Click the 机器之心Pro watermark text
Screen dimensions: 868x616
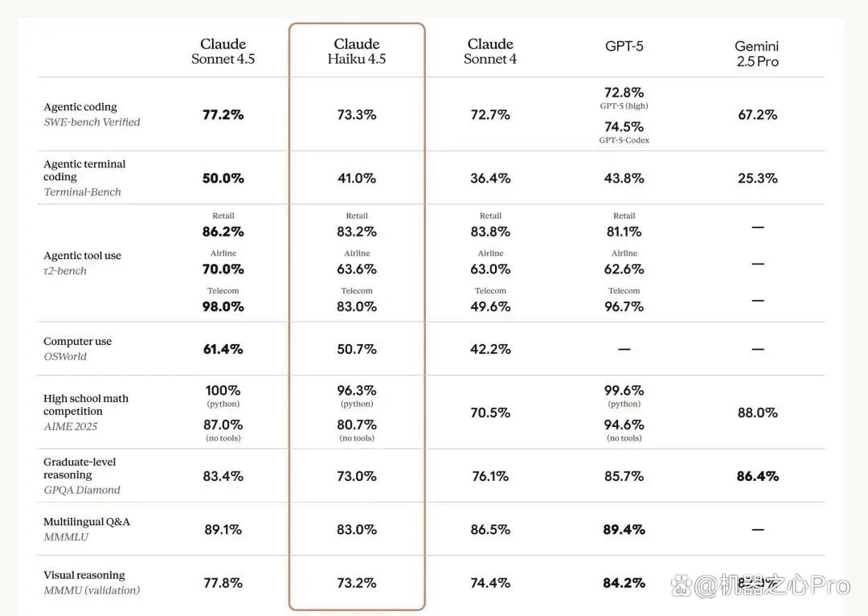point(773,585)
